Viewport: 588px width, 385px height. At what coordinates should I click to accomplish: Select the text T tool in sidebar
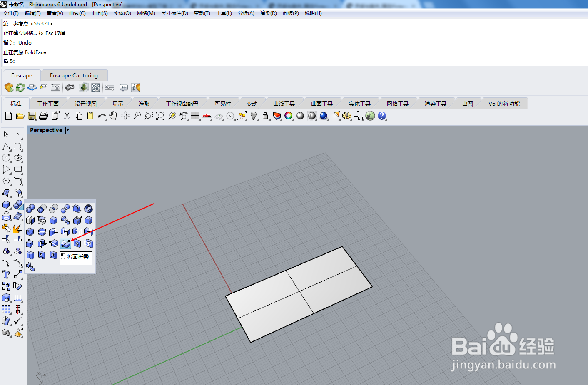coord(6,274)
